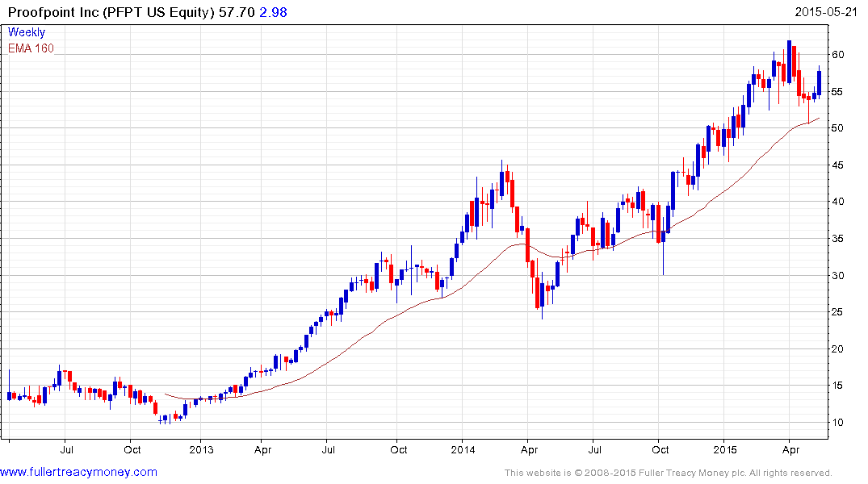The width and height of the screenshot is (868, 484).
Task: Click the 60 price axis label
Action: point(837,54)
